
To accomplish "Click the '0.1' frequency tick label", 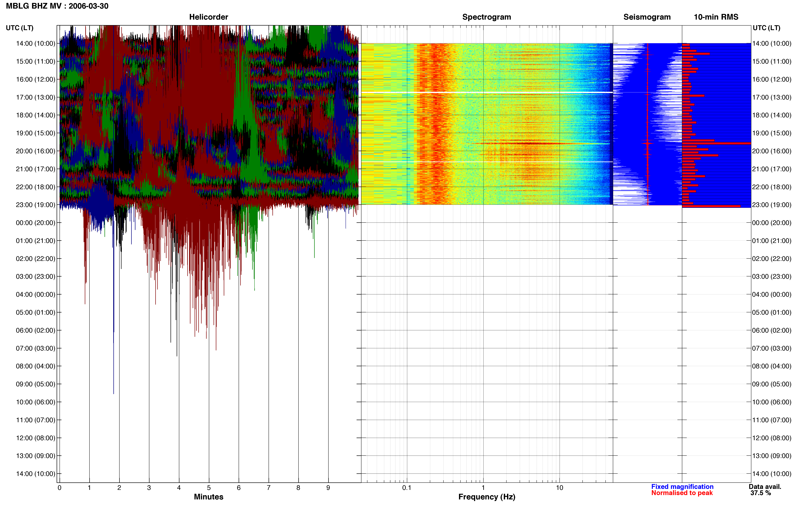I will [x=407, y=487].
